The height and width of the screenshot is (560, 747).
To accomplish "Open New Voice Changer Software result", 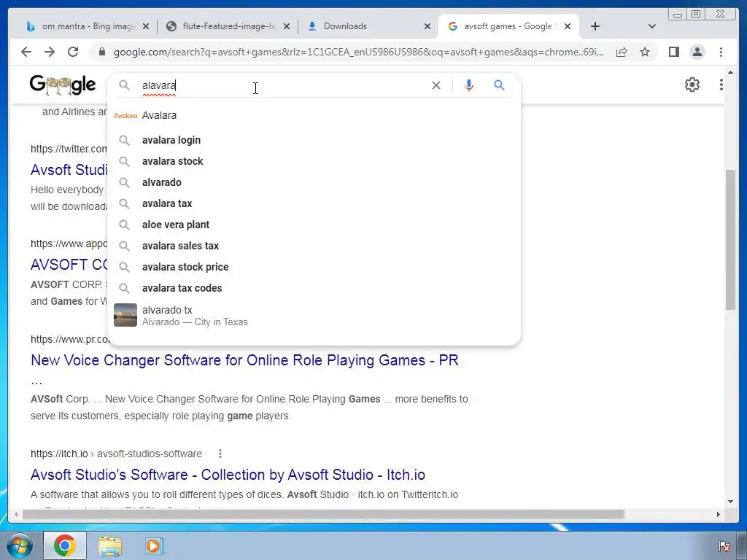I will (244, 360).
